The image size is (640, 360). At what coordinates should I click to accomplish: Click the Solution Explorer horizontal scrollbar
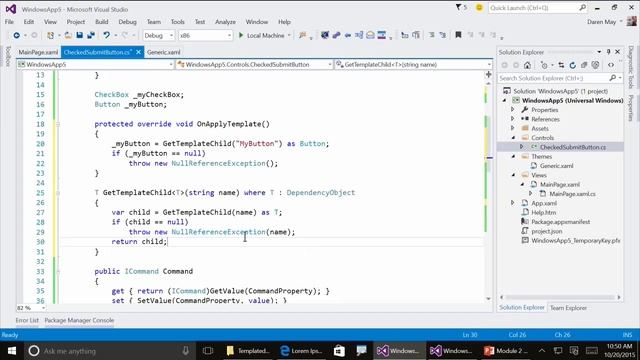click(x=560, y=298)
